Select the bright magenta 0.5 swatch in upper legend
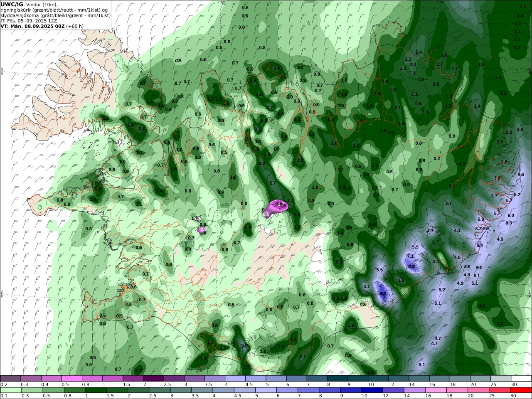Screen dimensions: 532x399 (x=71, y=379)
